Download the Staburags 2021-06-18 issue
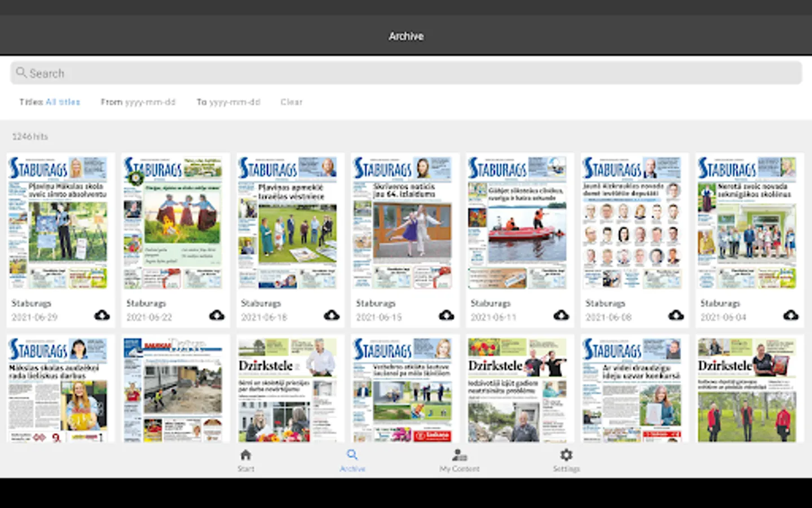This screenshot has height=508, width=812. tap(332, 315)
